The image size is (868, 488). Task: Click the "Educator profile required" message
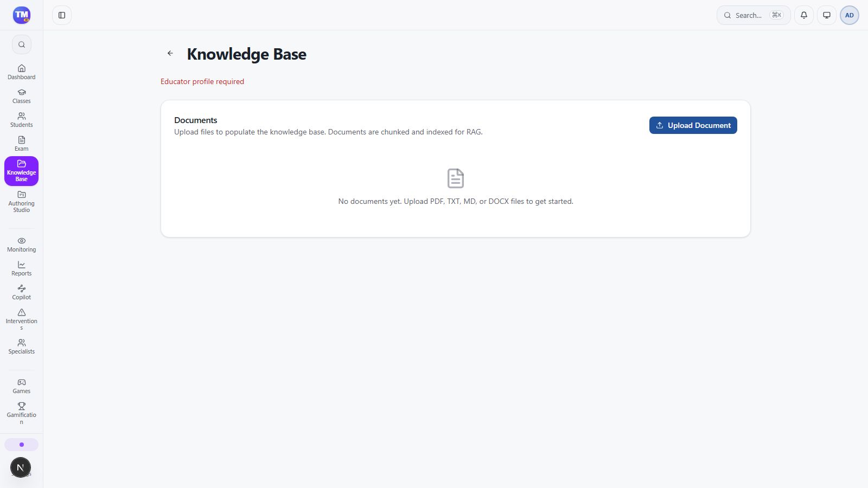(x=202, y=81)
